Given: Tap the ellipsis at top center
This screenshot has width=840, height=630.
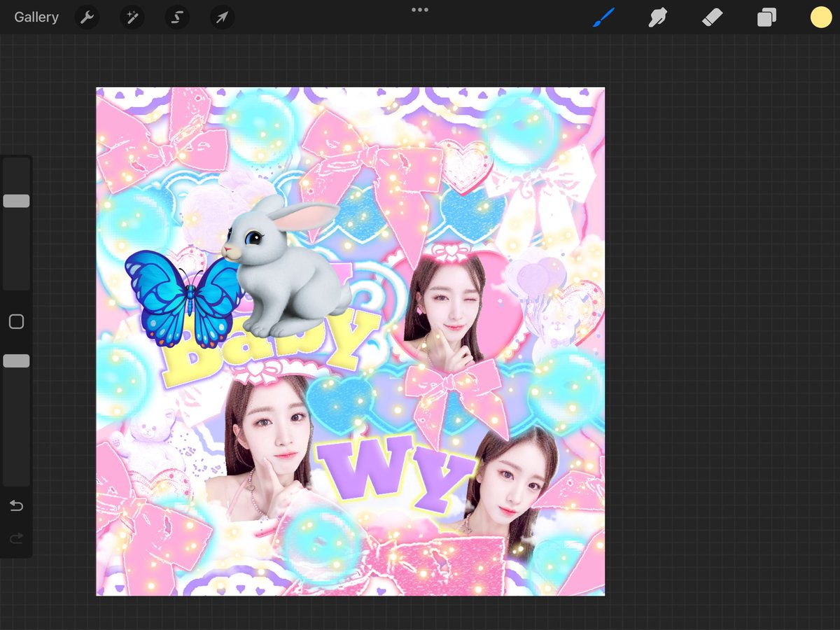Looking at the screenshot, I should pyautogui.click(x=420, y=10).
